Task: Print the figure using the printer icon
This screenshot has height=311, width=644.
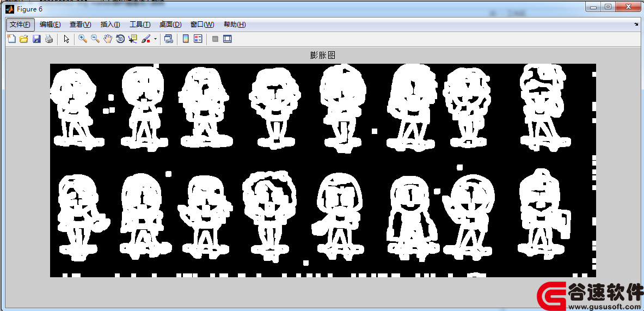Action: click(49, 39)
